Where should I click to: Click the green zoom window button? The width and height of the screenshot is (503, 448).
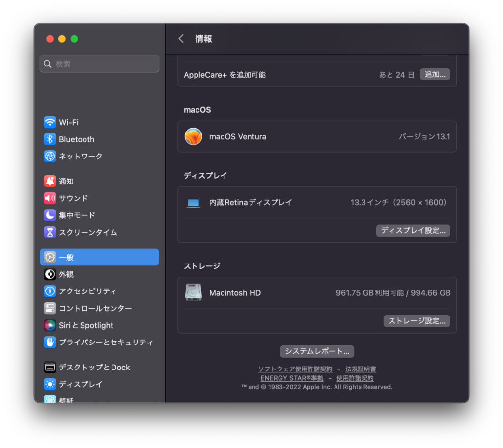point(74,39)
